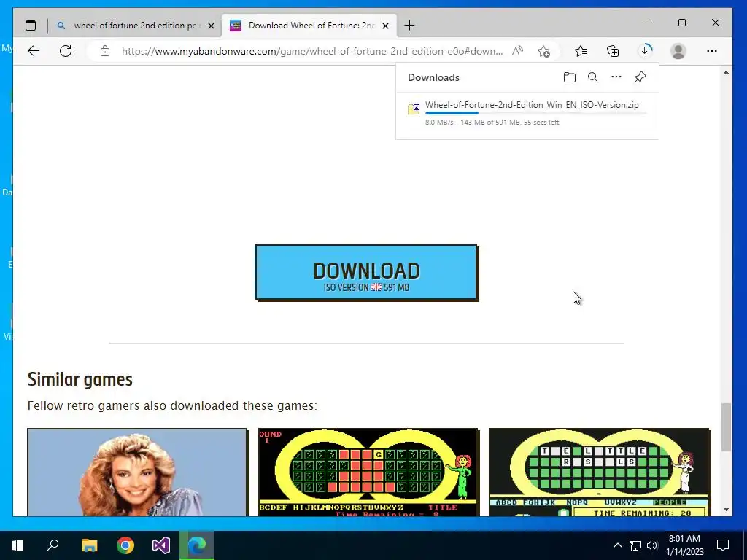747x560 pixels.
Task: Open downloads folder from Downloads panel
Action: point(569,77)
